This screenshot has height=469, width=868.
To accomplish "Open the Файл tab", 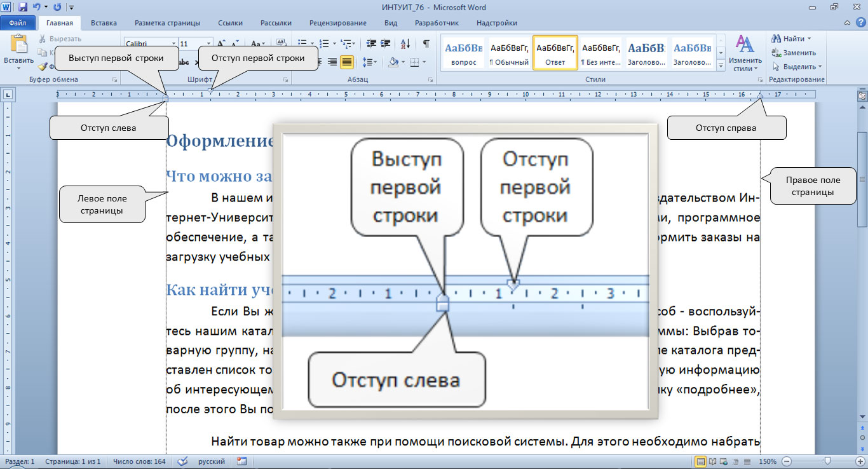I will pos(18,23).
